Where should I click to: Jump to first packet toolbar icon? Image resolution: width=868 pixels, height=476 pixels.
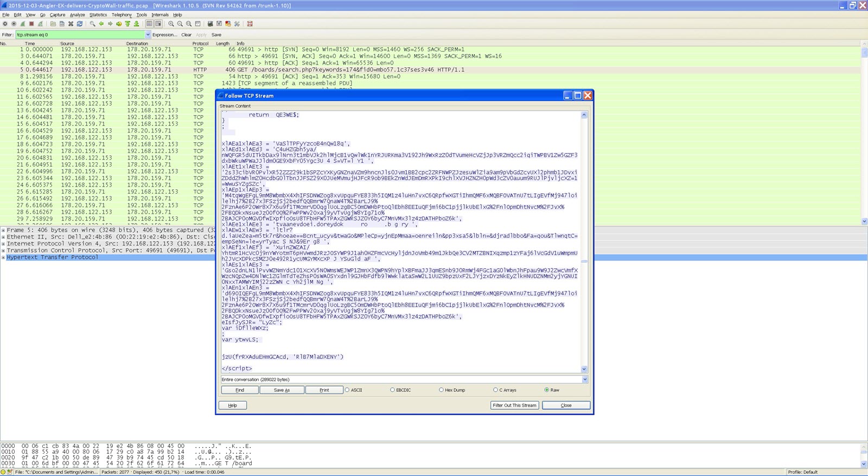click(x=127, y=24)
